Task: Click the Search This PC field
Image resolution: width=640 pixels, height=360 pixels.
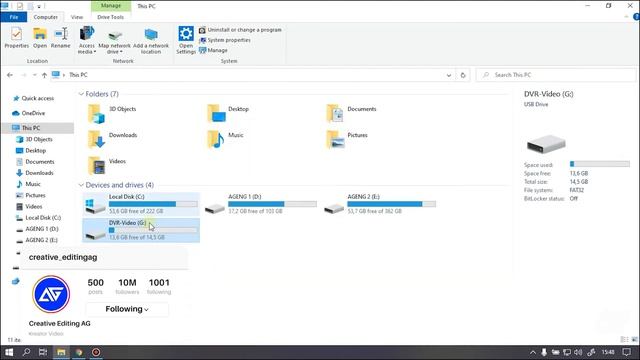Action: coord(556,75)
